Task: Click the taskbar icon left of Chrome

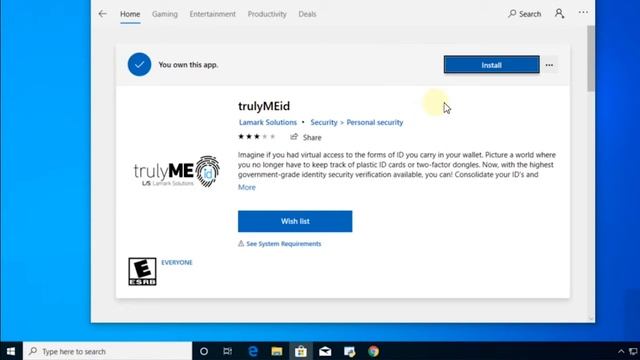Action: tap(349, 351)
